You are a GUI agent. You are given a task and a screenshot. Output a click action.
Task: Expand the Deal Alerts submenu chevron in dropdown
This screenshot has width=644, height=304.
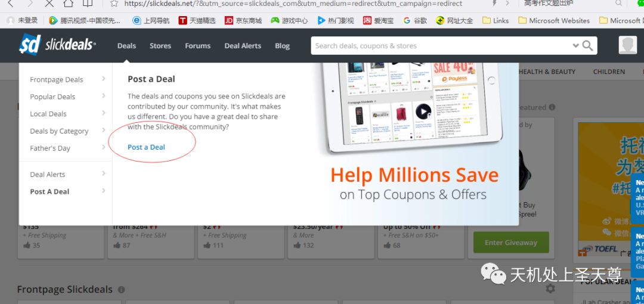tap(104, 174)
